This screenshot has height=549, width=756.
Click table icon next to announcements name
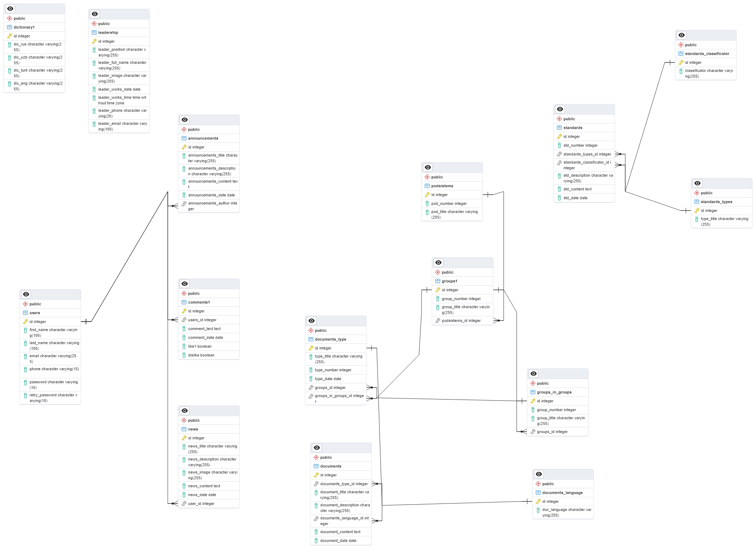pos(184,138)
